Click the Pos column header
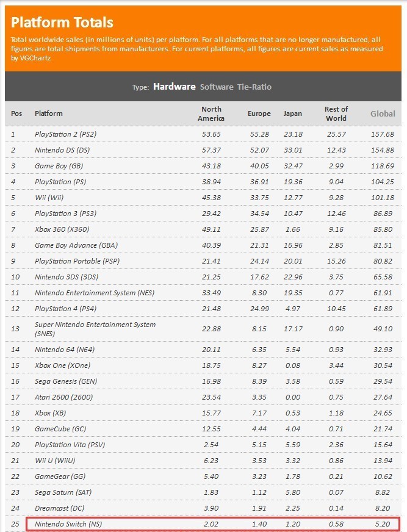This screenshot has height=532, width=407. click(x=16, y=113)
